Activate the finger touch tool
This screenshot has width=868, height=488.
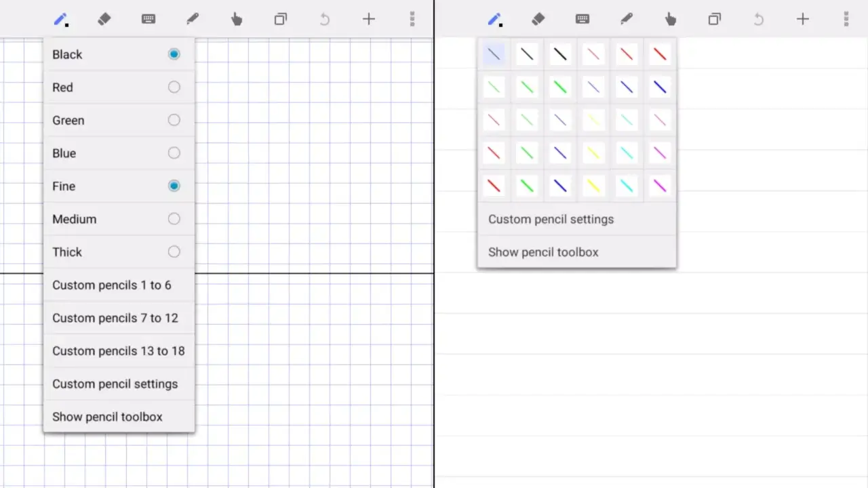(236, 19)
